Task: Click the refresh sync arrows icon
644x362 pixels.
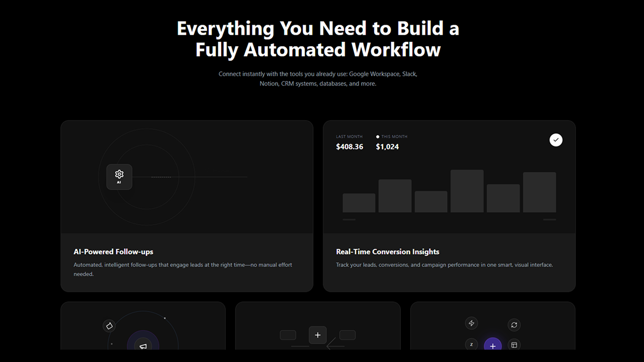Action: point(514,324)
